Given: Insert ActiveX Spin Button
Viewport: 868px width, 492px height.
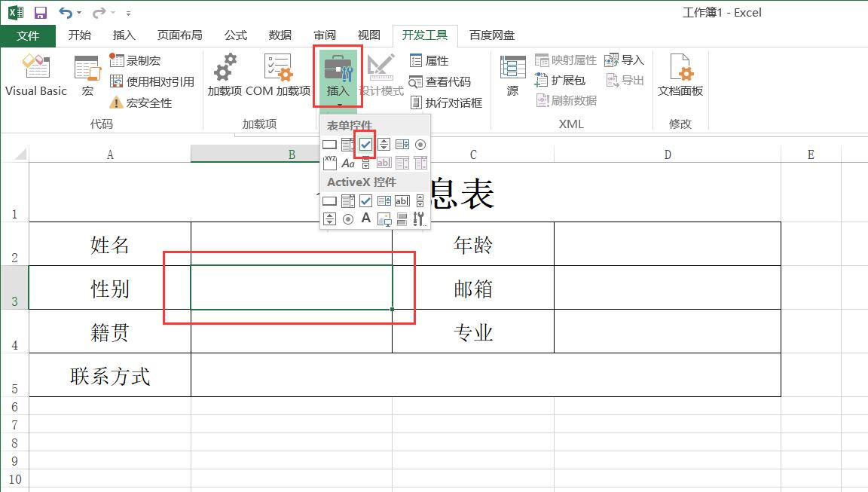Looking at the screenshot, I should (329, 219).
